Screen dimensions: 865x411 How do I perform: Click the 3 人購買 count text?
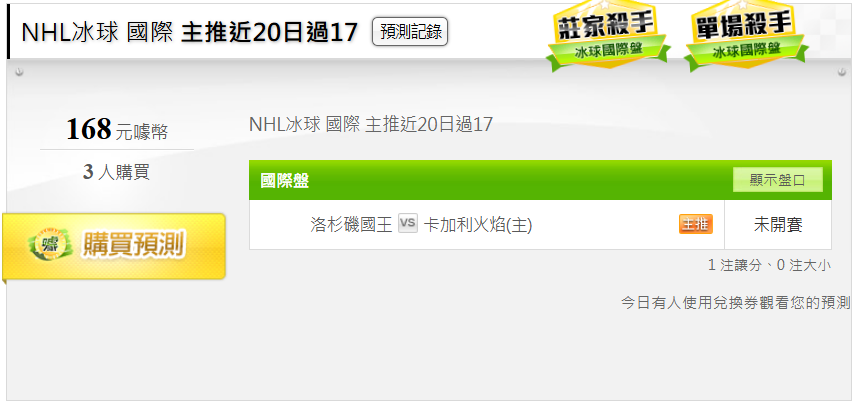coord(116,172)
